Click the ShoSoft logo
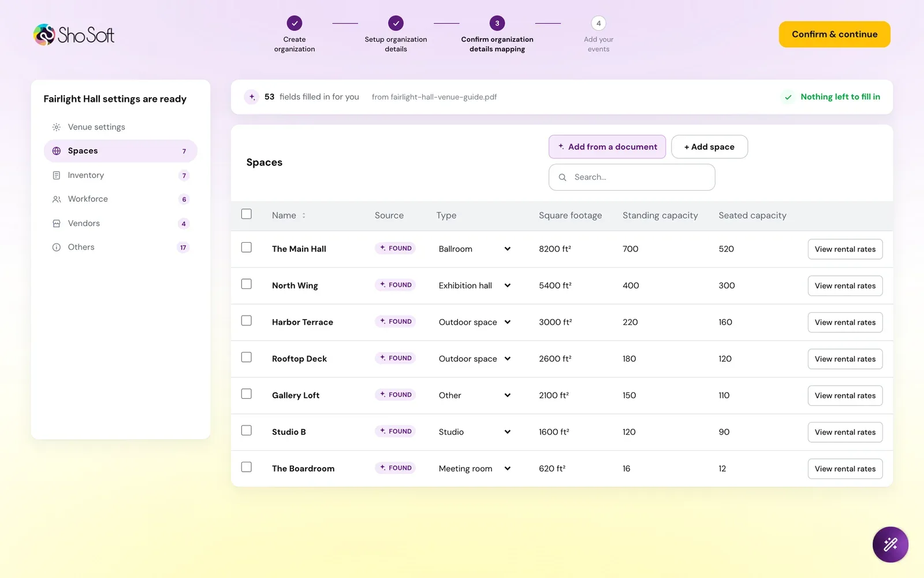This screenshot has width=924, height=578. [74, 35]
